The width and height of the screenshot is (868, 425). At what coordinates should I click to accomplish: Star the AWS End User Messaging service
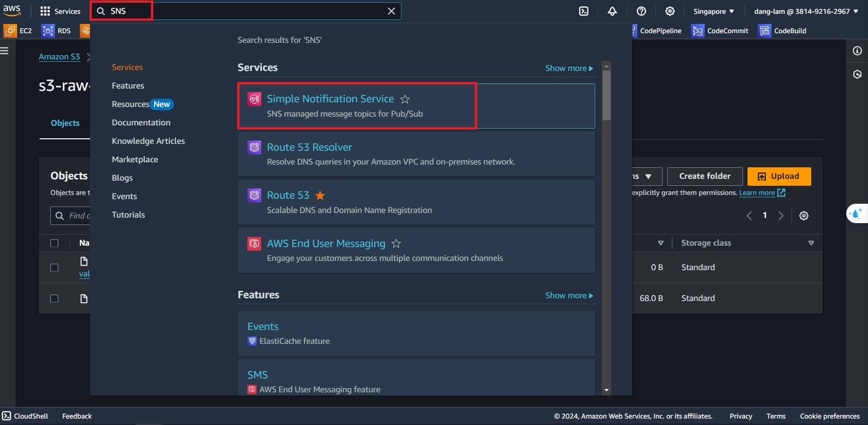click(x=396, y=243)
